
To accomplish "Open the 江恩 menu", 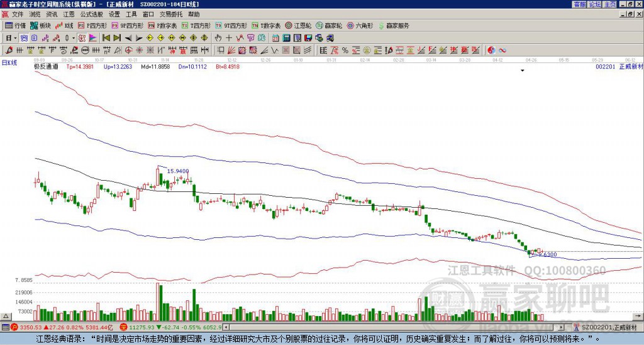I will (x=69, y=14).
